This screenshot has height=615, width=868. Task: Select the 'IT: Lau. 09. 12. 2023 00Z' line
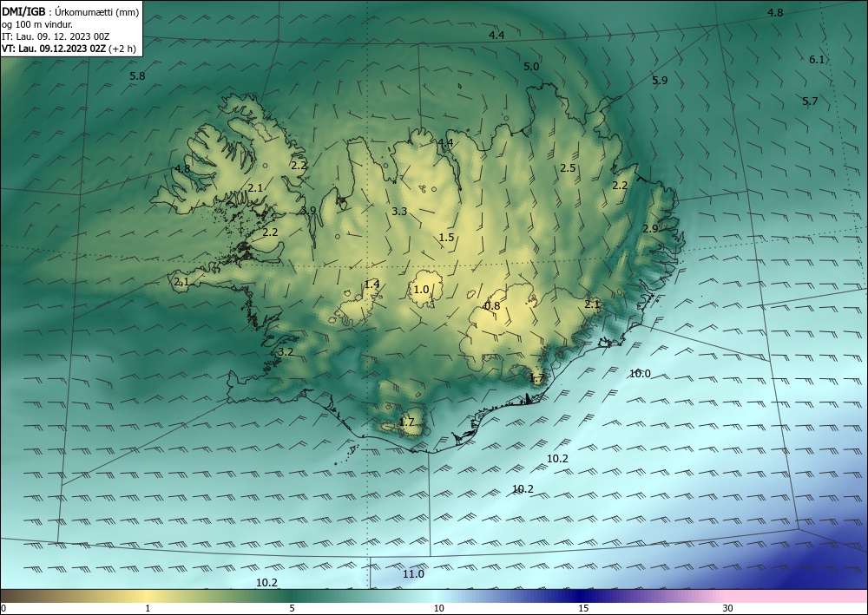coord(56,36)
